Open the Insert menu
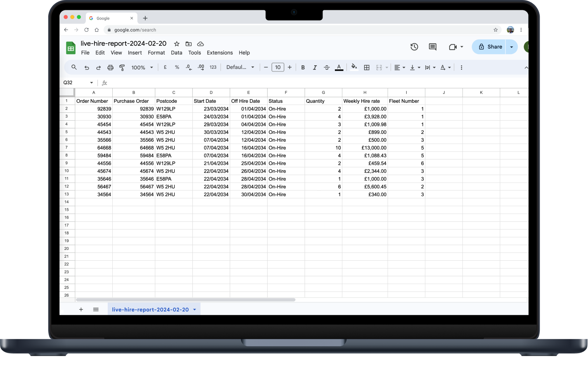588x385 pixels. point(135,53)
